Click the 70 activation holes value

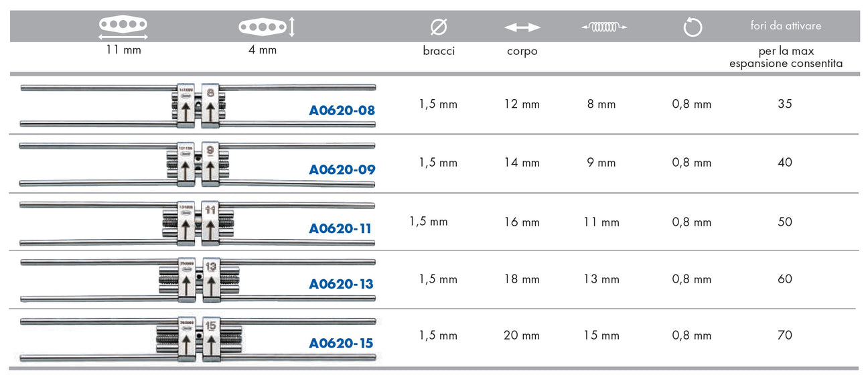(785, 335)
